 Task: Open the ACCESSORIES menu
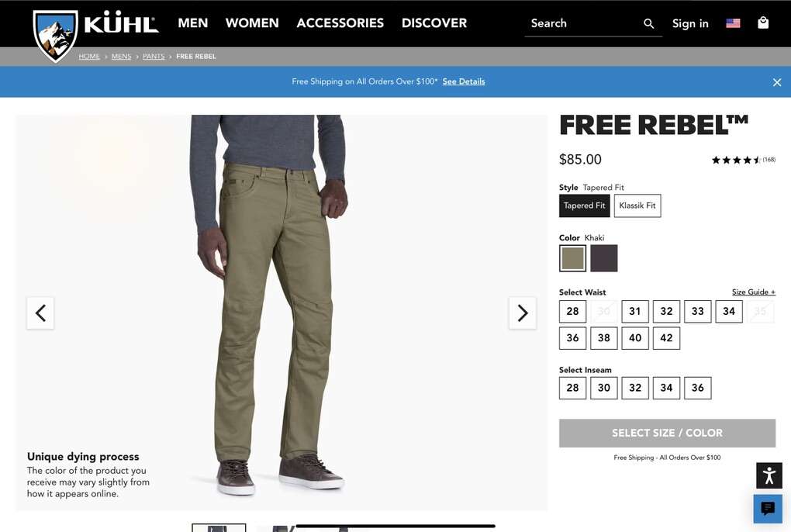click(340, 23)
